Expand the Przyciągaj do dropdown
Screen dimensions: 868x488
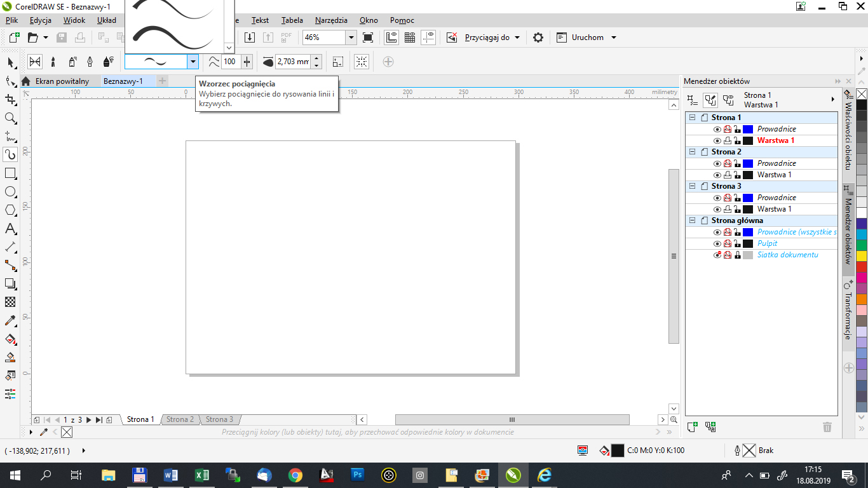pyautogui.click(x=517, y=37)
